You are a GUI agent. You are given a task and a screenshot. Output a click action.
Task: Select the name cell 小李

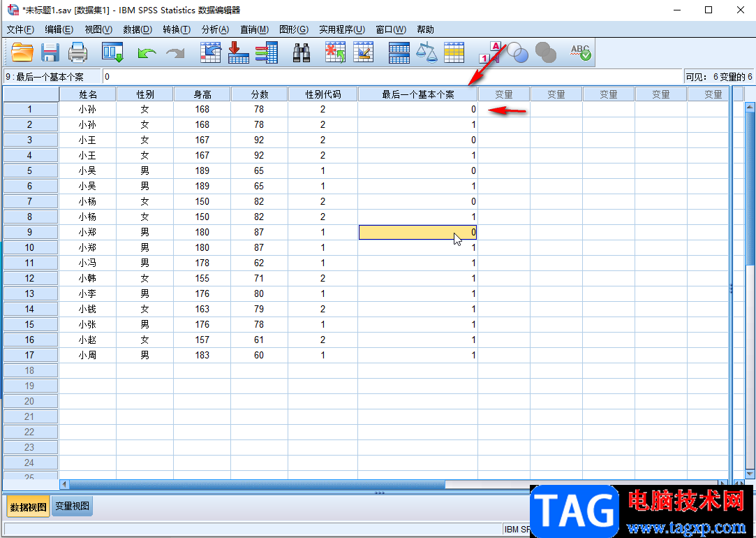[87, 294]
